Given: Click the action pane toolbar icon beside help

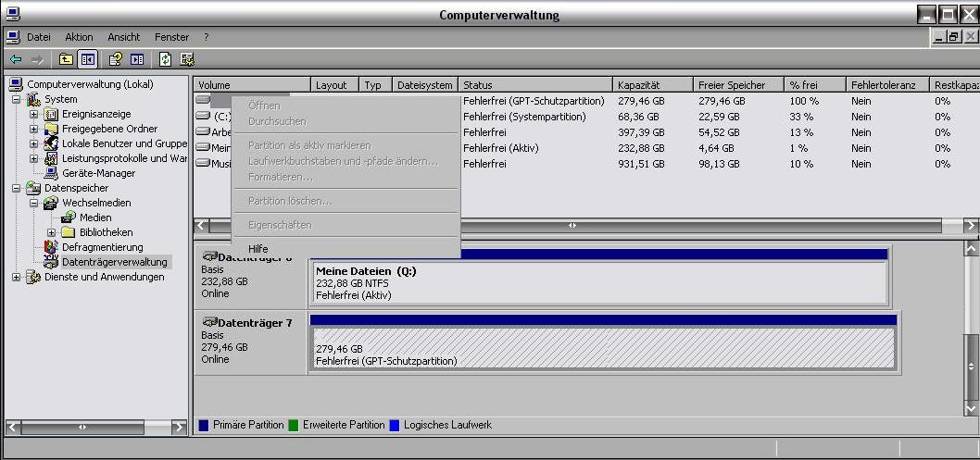Looking at the screenshot, I should point(137,59).
